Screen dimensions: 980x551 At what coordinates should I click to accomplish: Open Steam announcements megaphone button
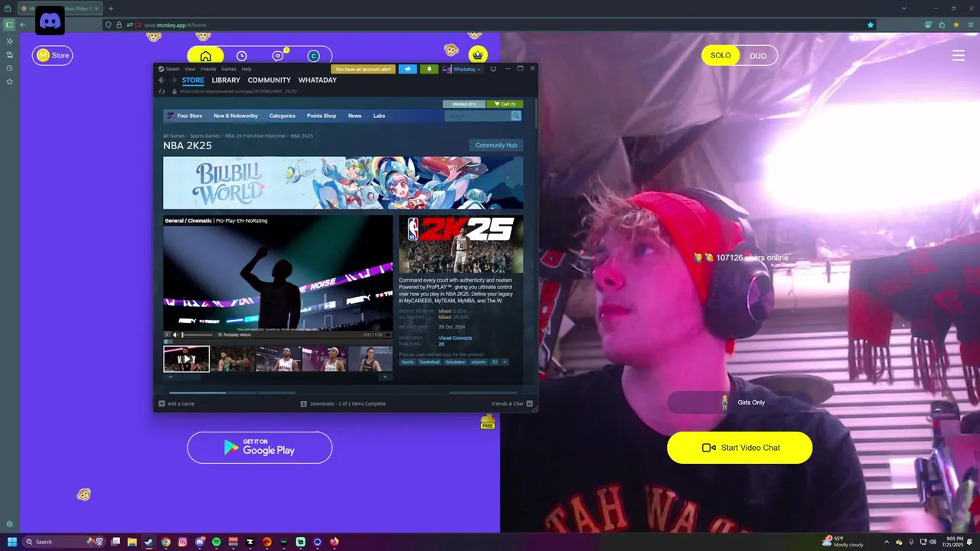tap(407, 69)
